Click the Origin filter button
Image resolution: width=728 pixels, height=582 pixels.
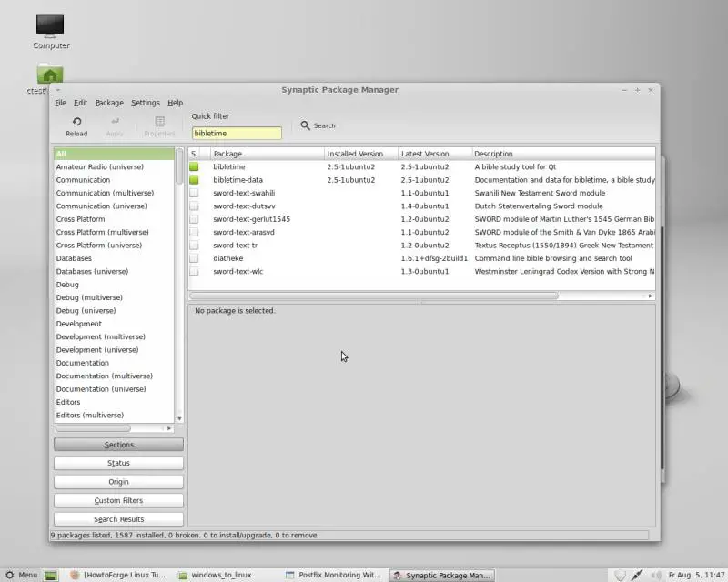point(119,482)
